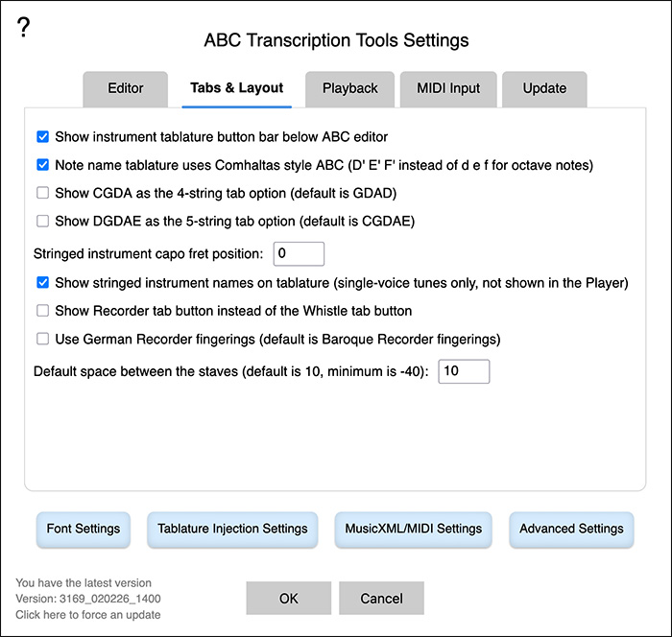Enable DGDAE as 5-string tab option
This screenshot has width=672, height=637.
[x=42, y=221]
